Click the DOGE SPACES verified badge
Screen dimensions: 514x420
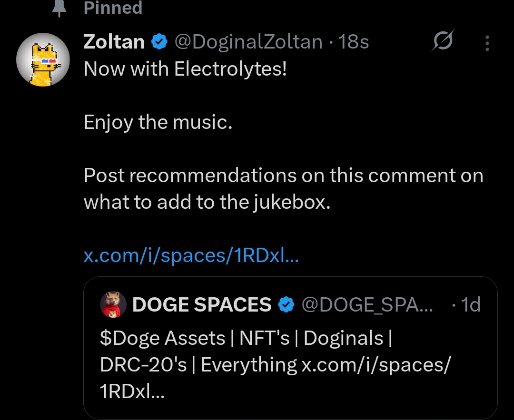(x=286, y=304)
